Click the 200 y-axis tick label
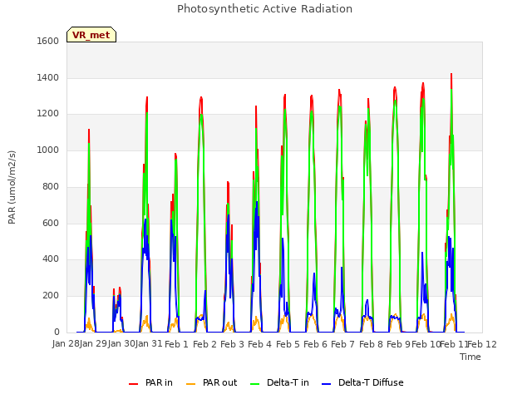 [51, 296]
